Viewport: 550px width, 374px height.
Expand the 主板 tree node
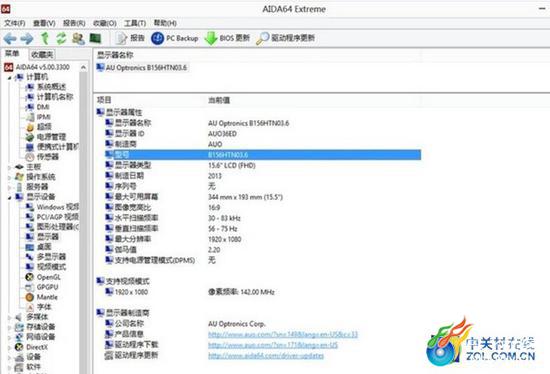tap(9, 167)
